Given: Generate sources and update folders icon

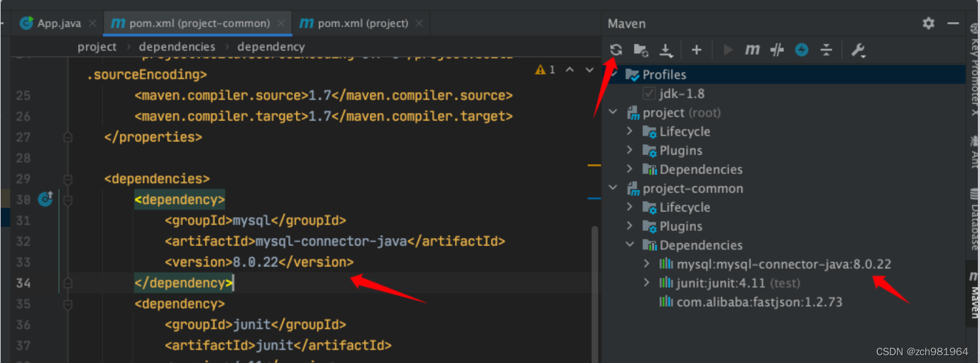Looking at the screenshot, I should coord(641,50).
